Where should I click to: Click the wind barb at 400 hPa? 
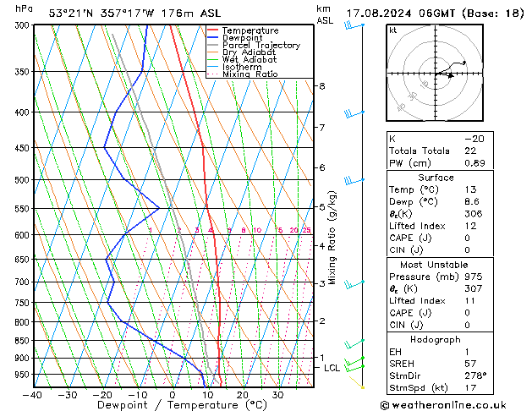click(x=354, y=113)
